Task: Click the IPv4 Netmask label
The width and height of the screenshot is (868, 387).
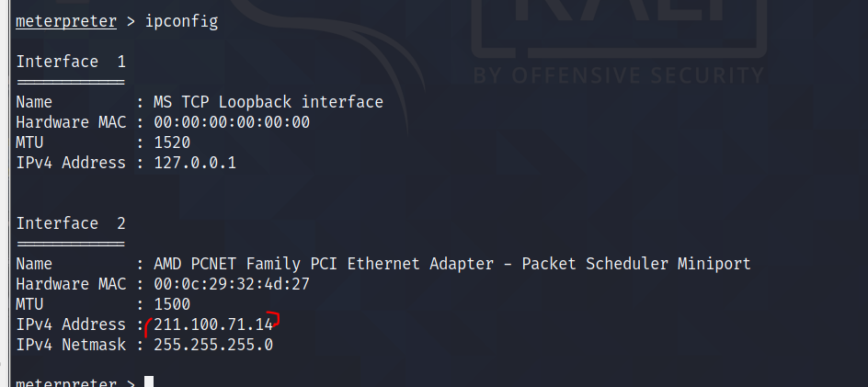Action: coord(71,345)
